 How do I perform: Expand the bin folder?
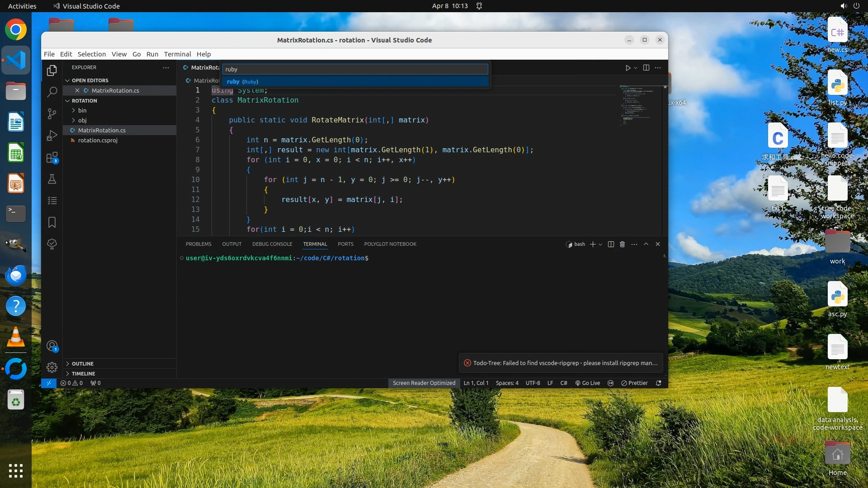coord(82,110)
